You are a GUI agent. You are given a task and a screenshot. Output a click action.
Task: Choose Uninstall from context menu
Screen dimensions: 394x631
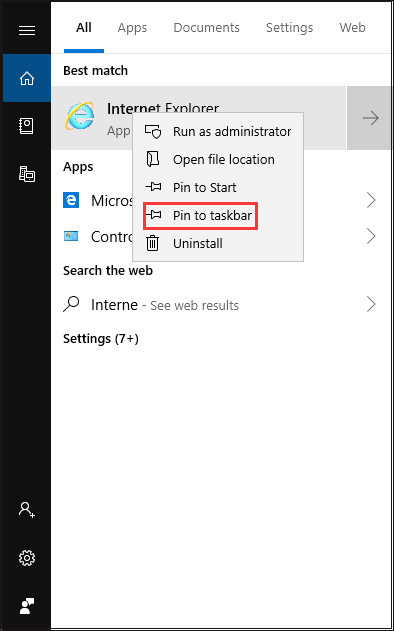(x=218, y=243)
